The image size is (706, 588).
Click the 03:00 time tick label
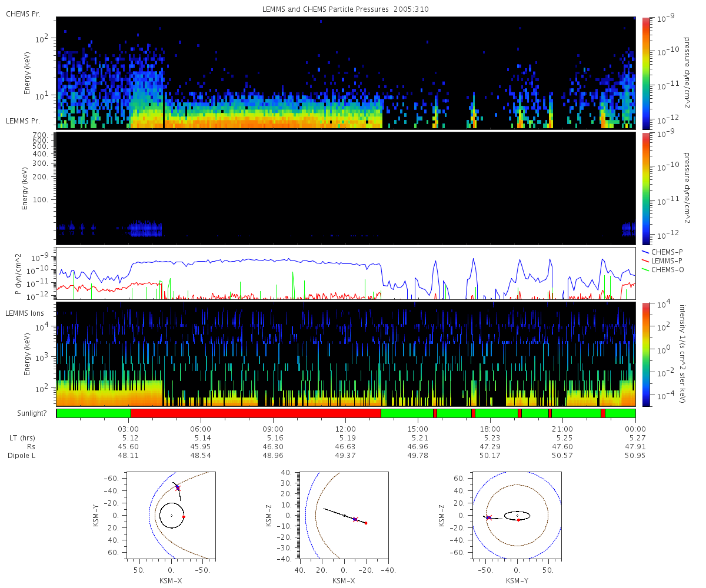[x=129, y=429]
